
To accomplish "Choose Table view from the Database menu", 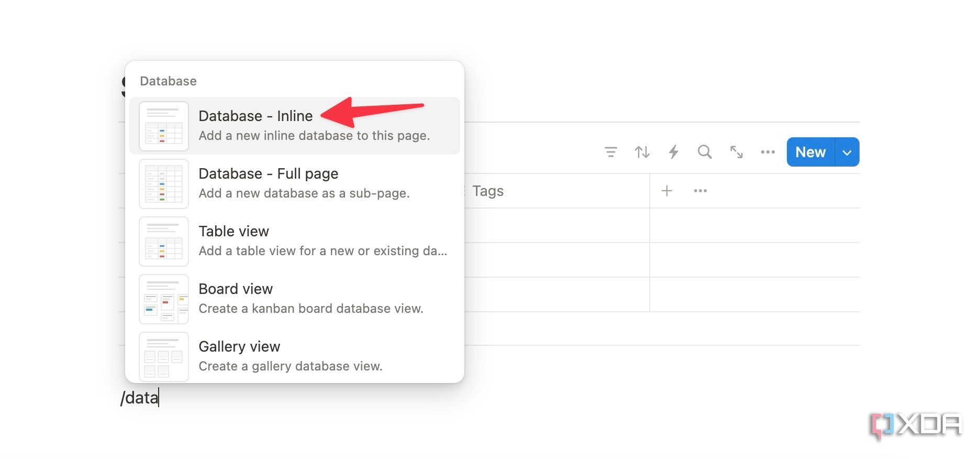I will click(x=233, y=231).
